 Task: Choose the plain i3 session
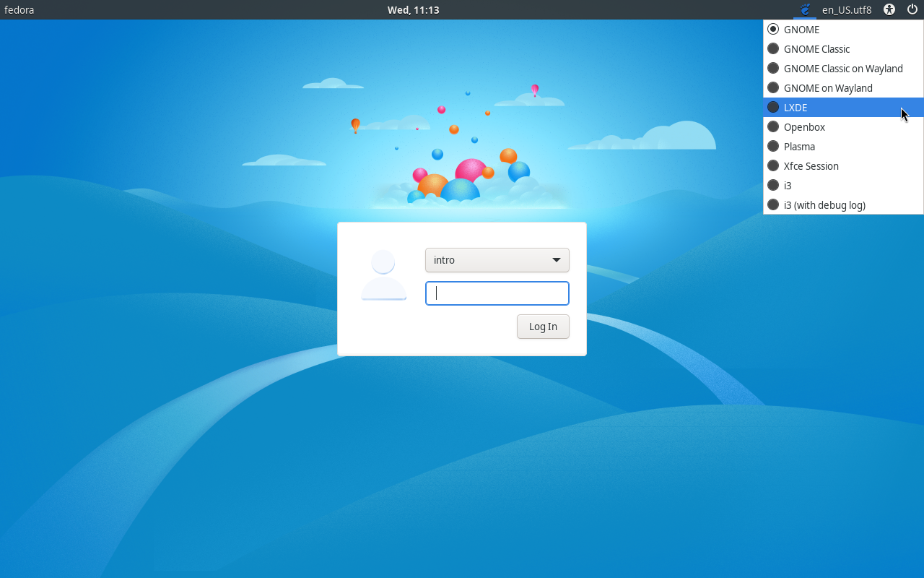pos(843,186)
